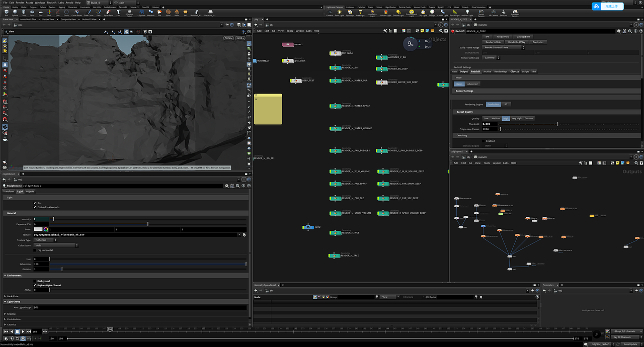Open the Torus tool on the Create shelf

pyautogui.click(x=32, y=13)
